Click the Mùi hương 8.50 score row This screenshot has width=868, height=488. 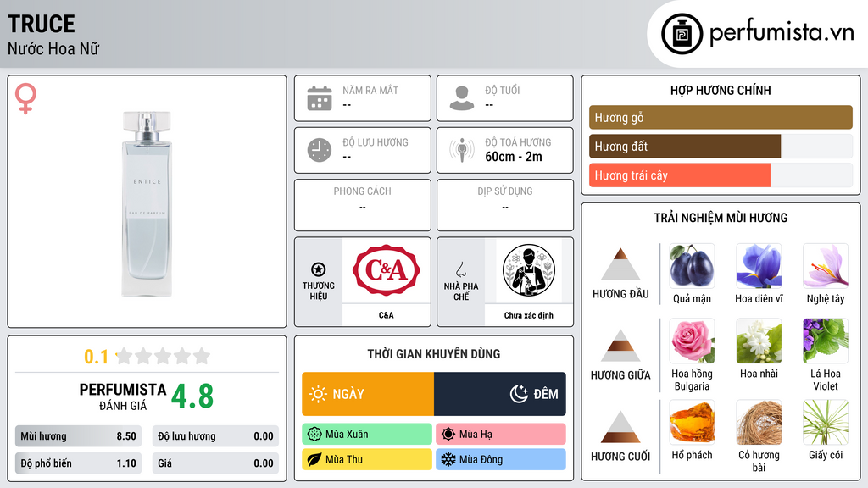pyautogui.click(x=78, y=436)
